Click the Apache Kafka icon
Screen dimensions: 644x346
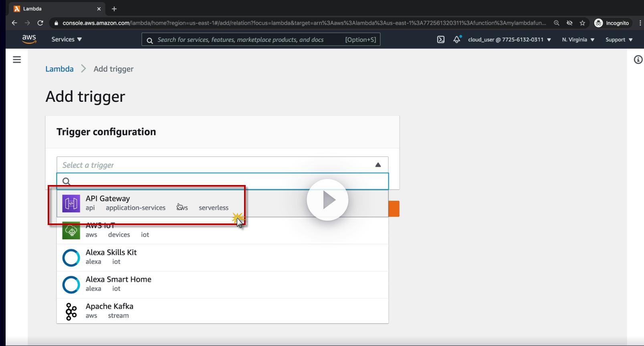71,311
